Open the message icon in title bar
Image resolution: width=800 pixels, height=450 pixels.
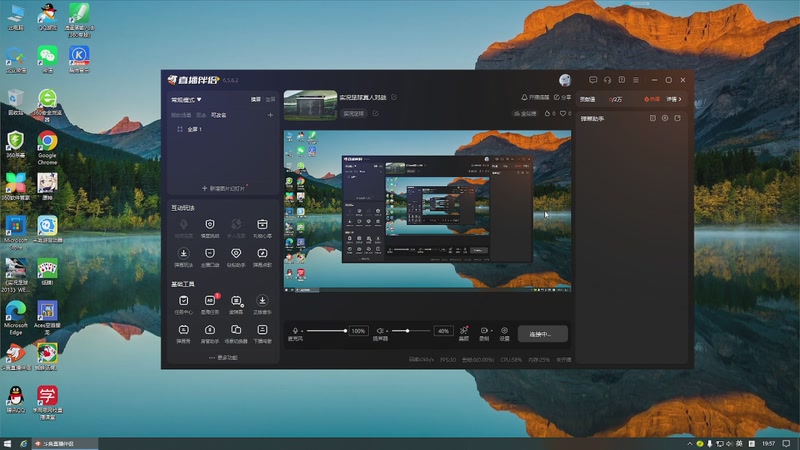coord(593,80)
